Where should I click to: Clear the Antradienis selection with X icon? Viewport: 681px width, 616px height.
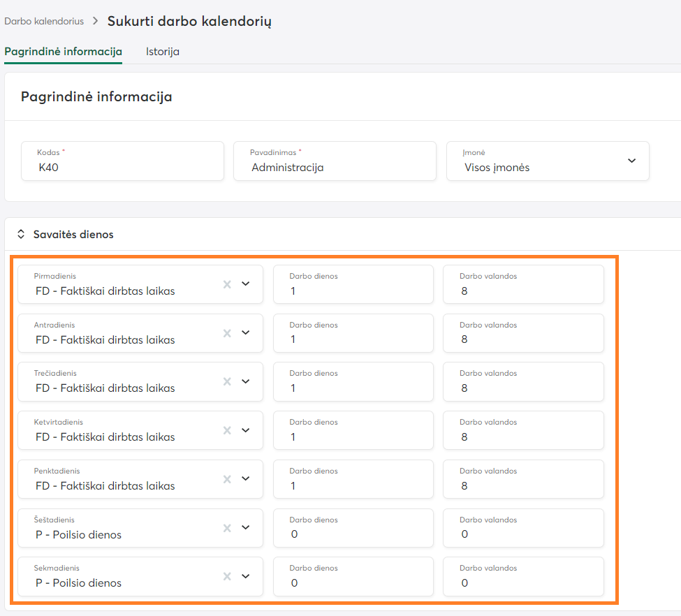226,333
